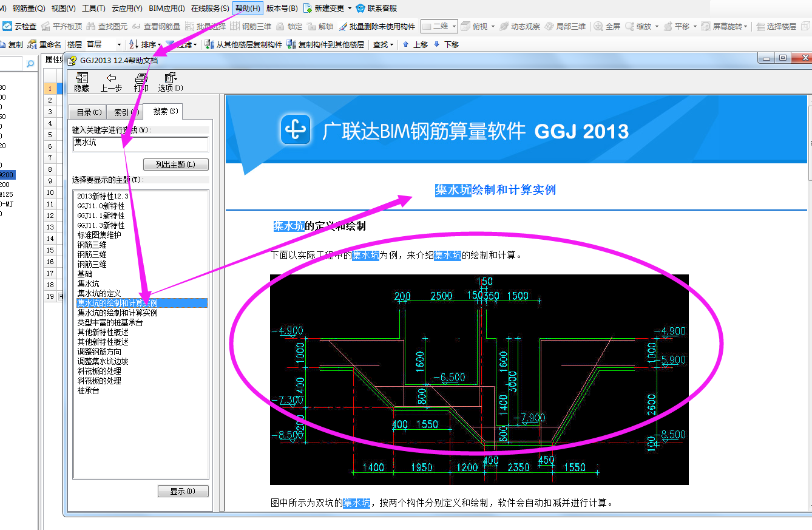Open the 工具(T) menu

pyautogui.click(x=93, y=8)
